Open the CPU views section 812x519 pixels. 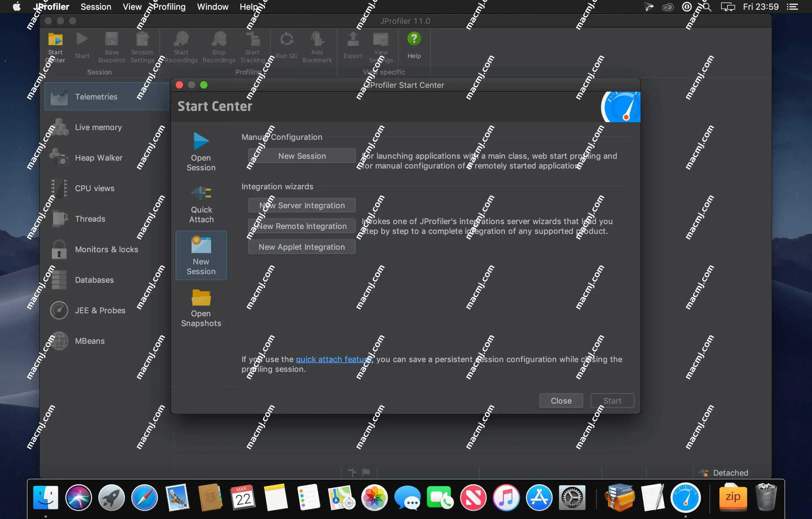pyautogui.click(x=106, y=188)
